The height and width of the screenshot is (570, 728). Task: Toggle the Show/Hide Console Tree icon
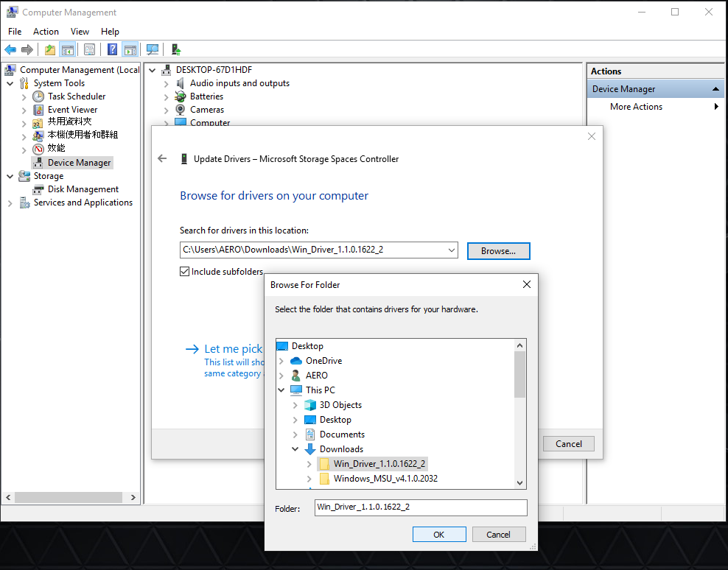(x=68, y=49)
